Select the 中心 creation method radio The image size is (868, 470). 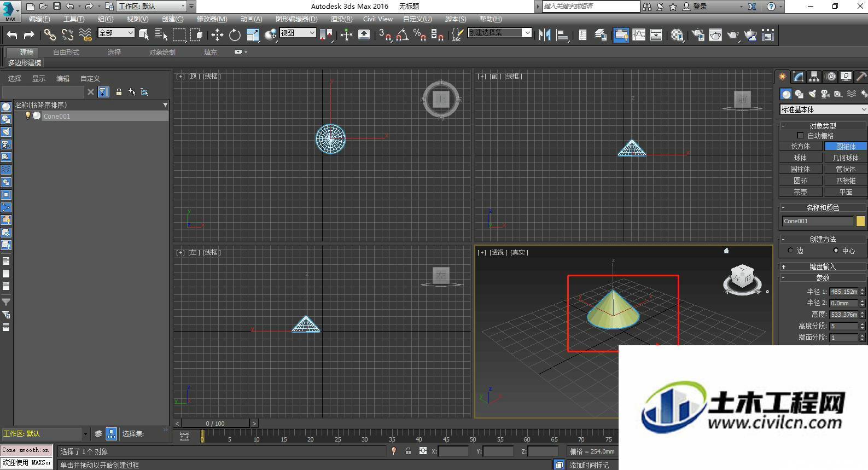pos(835,251)
